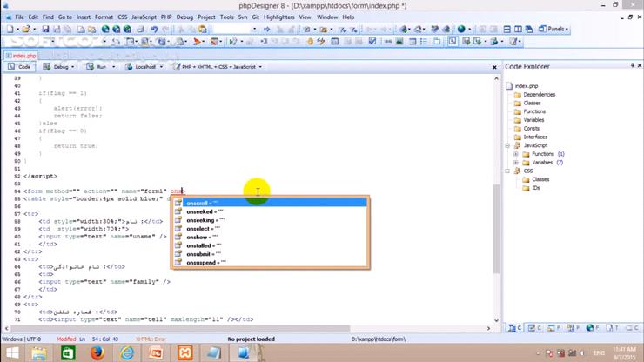The height and width of the screenshot is (362, 644).
Task: Select index.php in Code Explorer tree
Action: coord(527,86)
